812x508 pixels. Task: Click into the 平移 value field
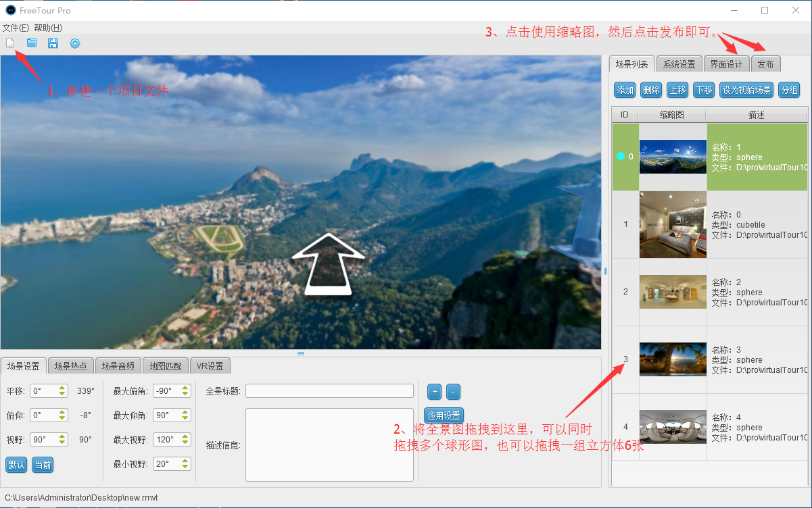[x=43, y=390]
